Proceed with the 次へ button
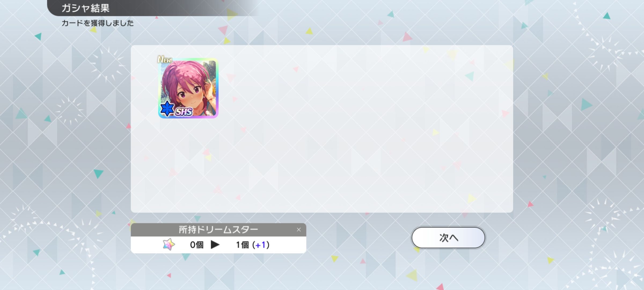 coord(448,238)
